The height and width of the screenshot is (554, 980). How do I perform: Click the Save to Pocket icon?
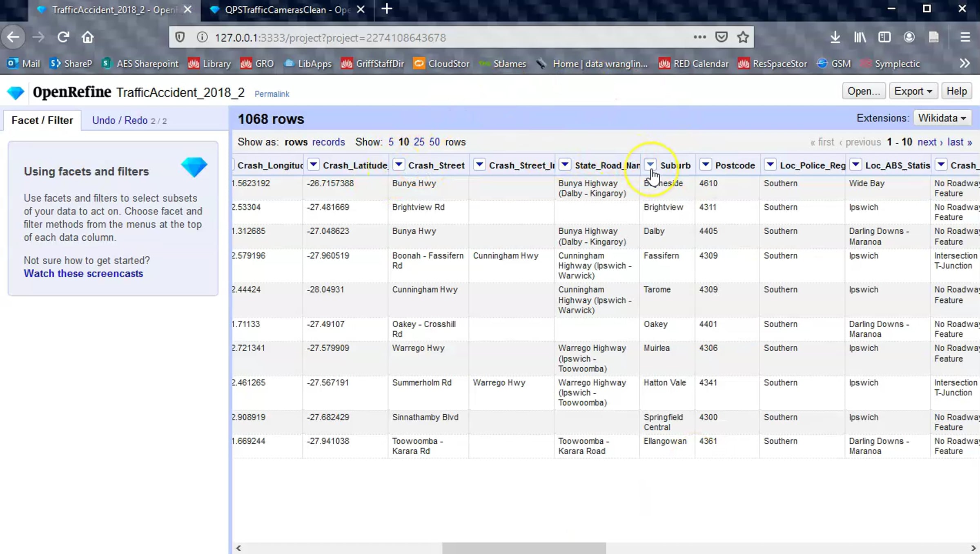pos(722,37)
